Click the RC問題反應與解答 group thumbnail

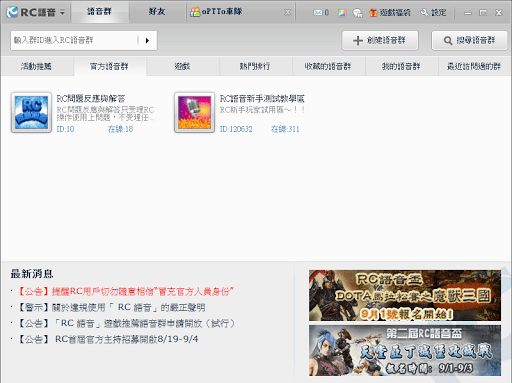click(31, 113)
